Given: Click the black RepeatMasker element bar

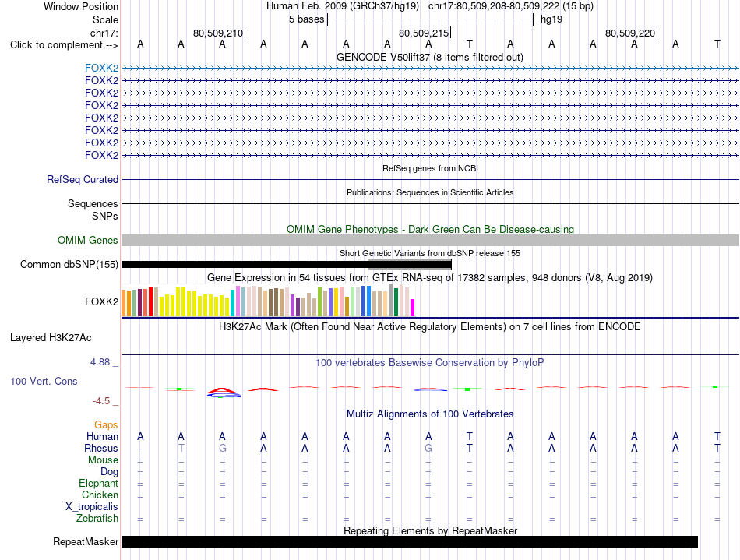Looking at the screenshot, I should point(410,541).
